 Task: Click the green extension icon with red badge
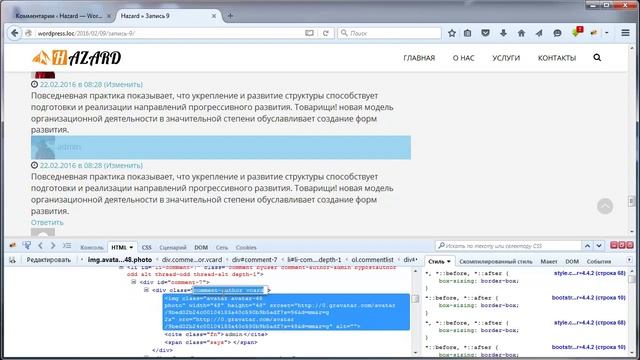click(577, 32)
